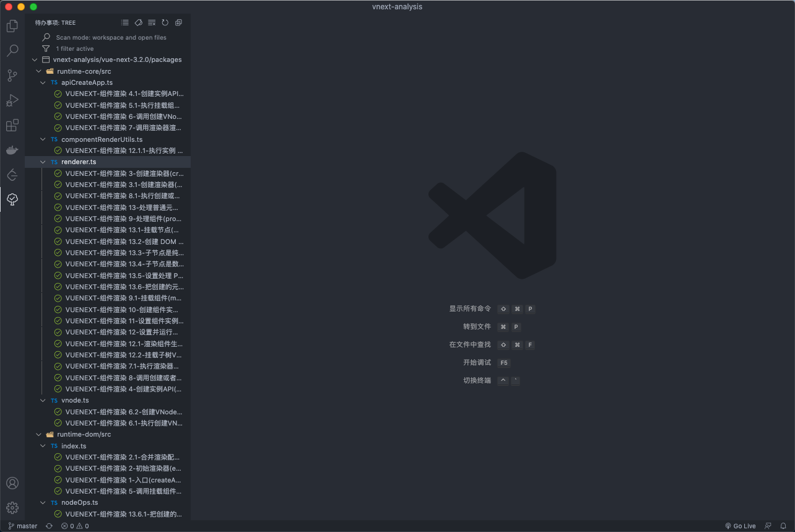Open todo 'VUENEXT-组件渲染 13.2-创建 DOM'
This screenshot has height=532, width=795.
(x=108, y=242)
